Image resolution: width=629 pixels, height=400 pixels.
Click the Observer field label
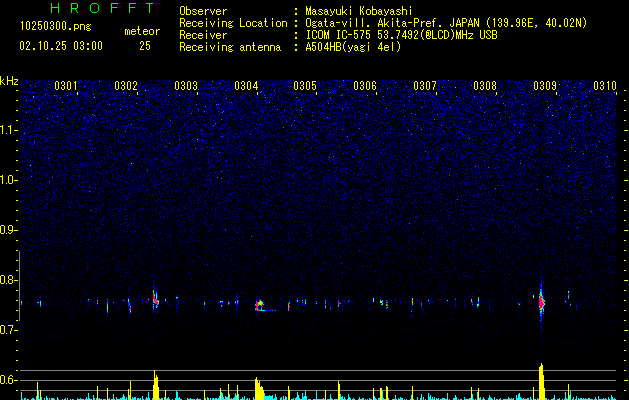tap(203, 11)
